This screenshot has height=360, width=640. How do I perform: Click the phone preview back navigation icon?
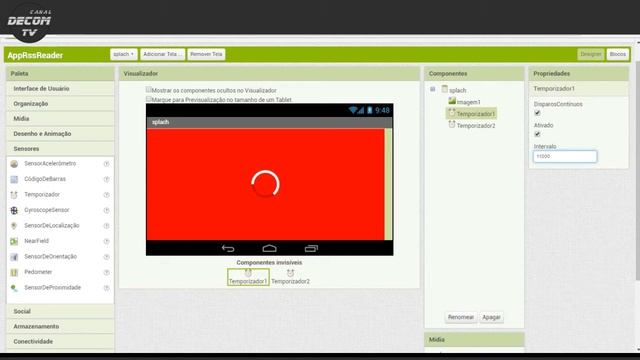click(228, 248)
